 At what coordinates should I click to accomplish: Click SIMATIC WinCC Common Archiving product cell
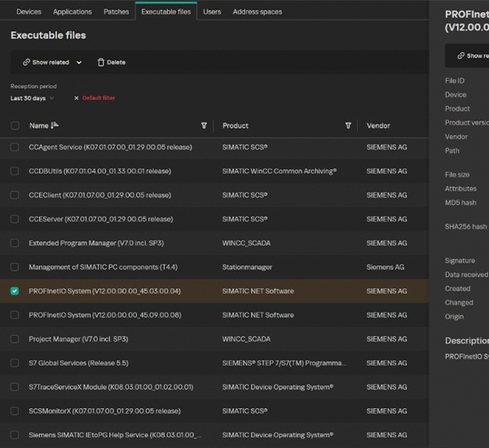pyautogui.click(x=279, y=171)
